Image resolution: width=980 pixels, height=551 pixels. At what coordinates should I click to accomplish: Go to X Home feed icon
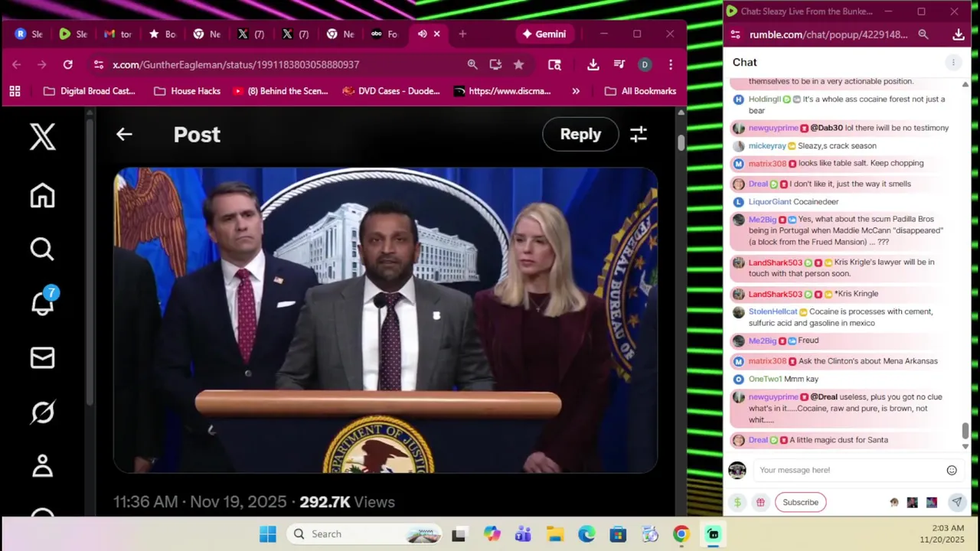[x=43, y=196]
